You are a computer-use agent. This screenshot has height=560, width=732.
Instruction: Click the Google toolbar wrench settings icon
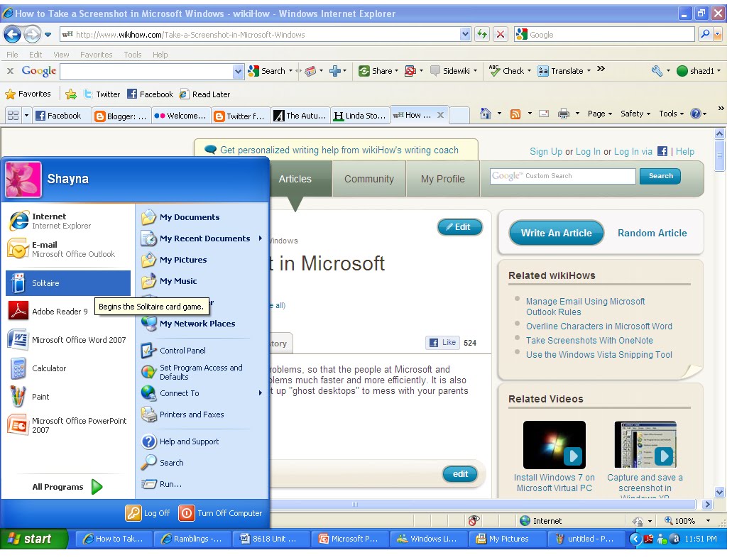[x=657, y=71]
